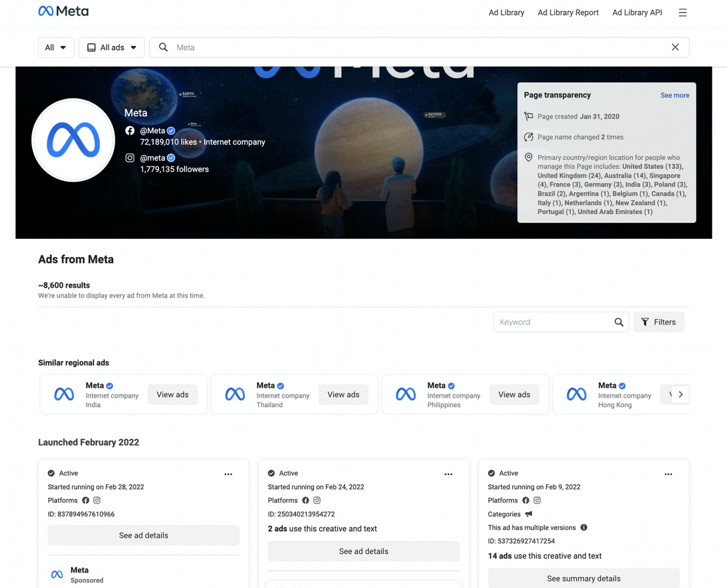The height and width of the screenshot is (588, 727).
Task: Open three-dot menu on Feb 24 ad
Action: [448, 474]
